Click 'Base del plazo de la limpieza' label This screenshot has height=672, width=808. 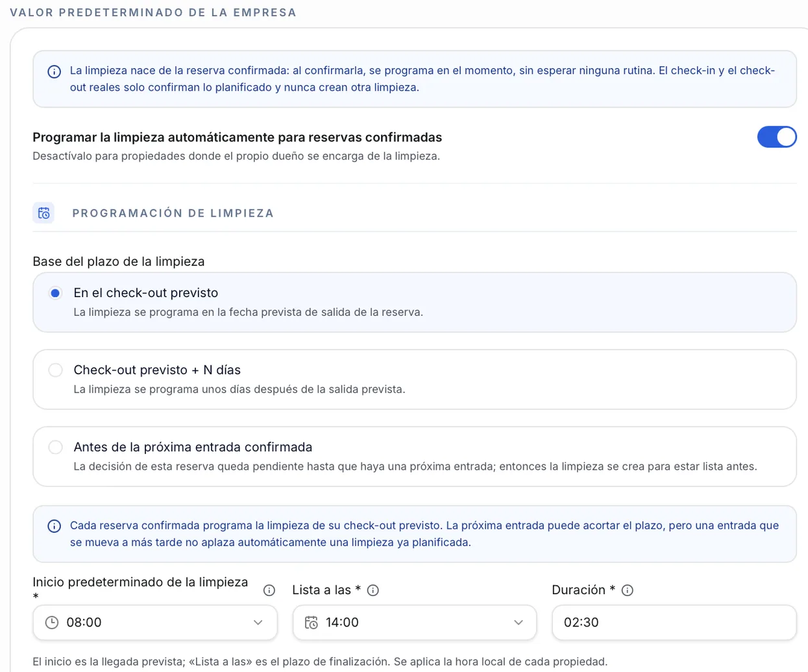pyautogui.click(x=119, y=261)
